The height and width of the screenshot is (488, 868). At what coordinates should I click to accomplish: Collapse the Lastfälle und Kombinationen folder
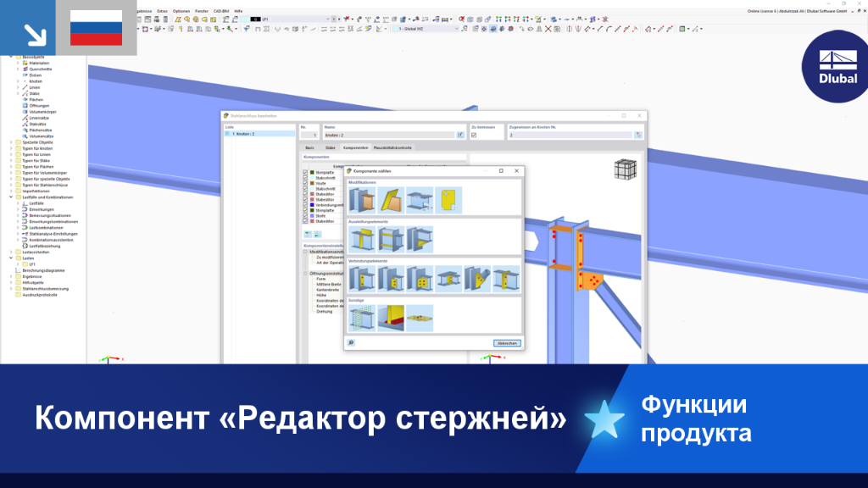tap(11, 197)
